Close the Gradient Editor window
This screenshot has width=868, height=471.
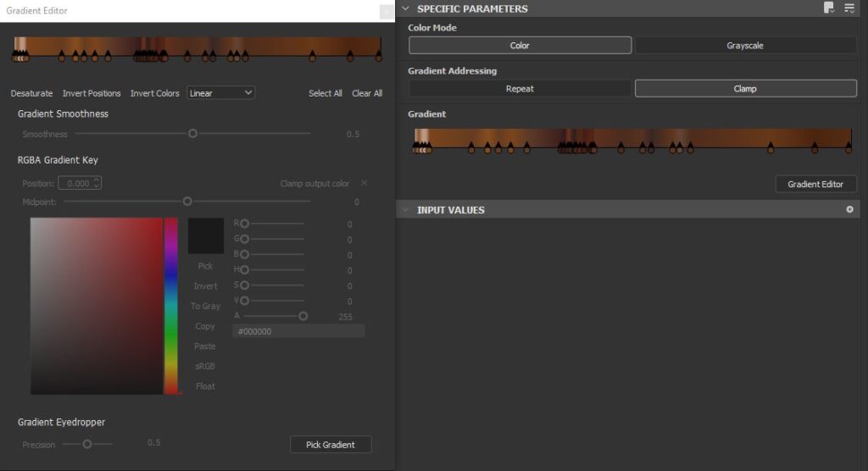click(387, 11)
